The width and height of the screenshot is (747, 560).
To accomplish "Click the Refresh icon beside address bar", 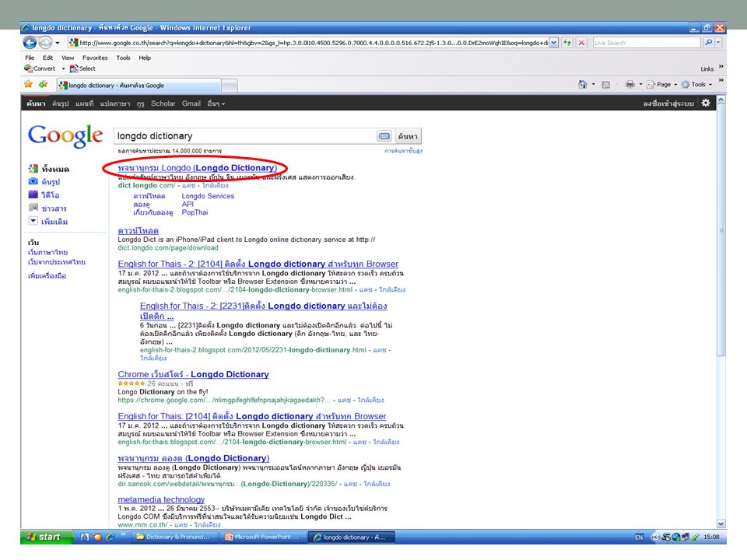I will coord(567,43).
